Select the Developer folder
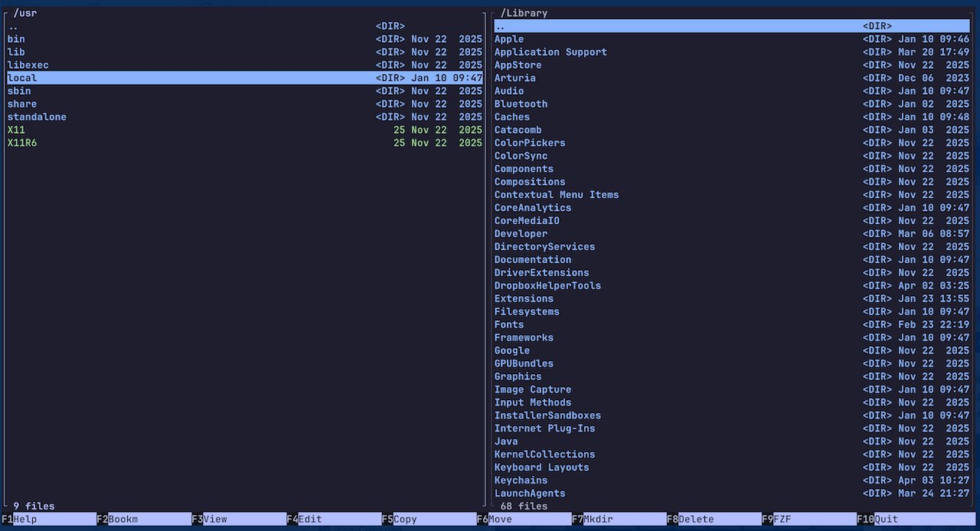This screenshot has height=531, width=980. pos(732,234)
